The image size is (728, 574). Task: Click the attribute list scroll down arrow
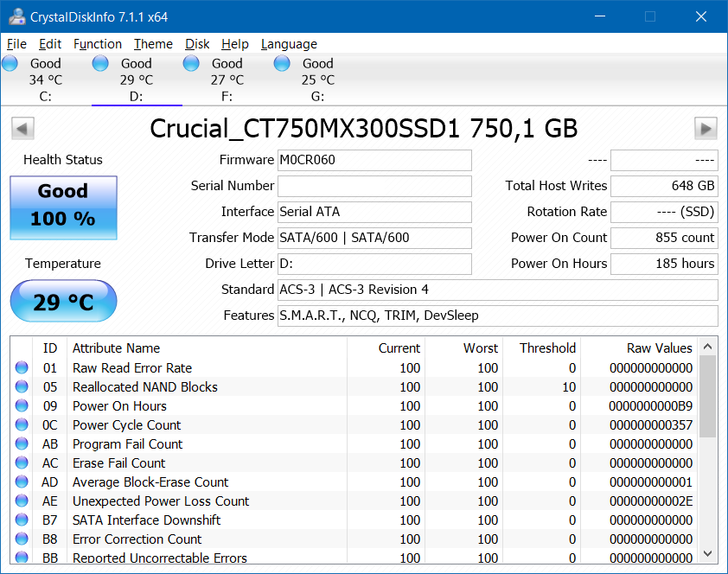click(707, 553)
